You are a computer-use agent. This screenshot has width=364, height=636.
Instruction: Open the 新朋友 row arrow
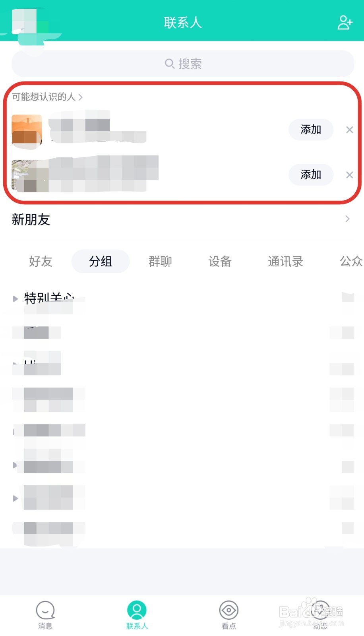pyautogui.click(x=348, y=219)
